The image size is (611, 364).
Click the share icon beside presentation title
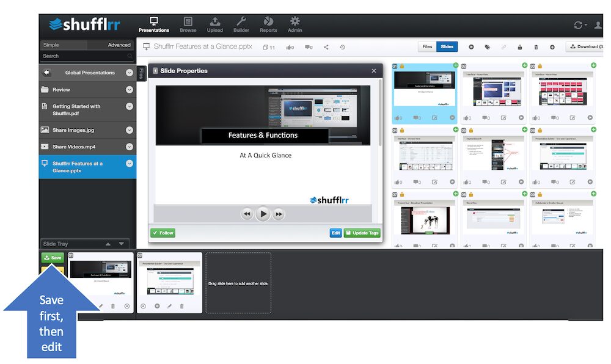click(326, 47)
